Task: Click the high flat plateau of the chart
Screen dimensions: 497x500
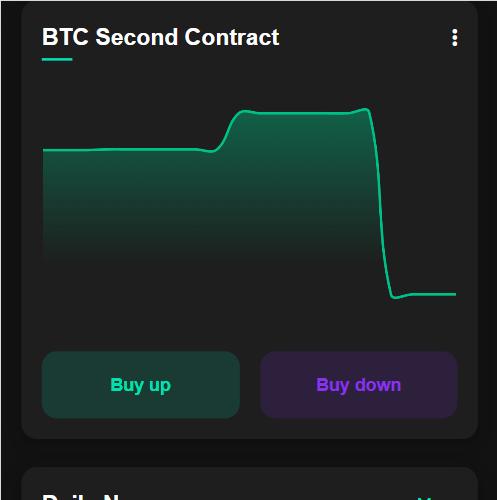Action: pos(303,113)
